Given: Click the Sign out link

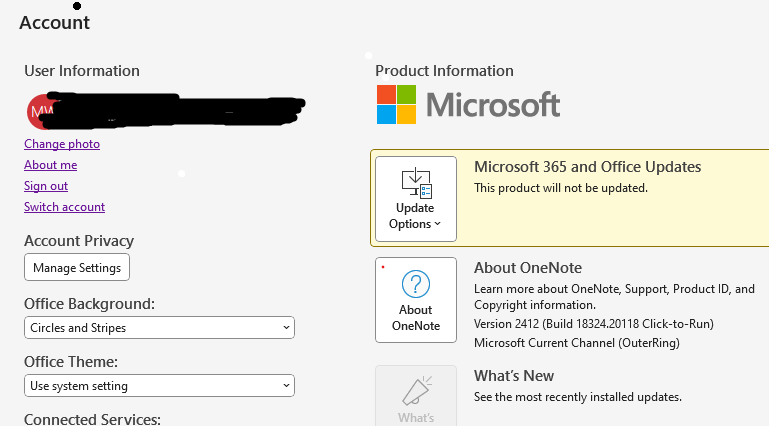Looking at the screenshot, I should [x=46, y=186].
